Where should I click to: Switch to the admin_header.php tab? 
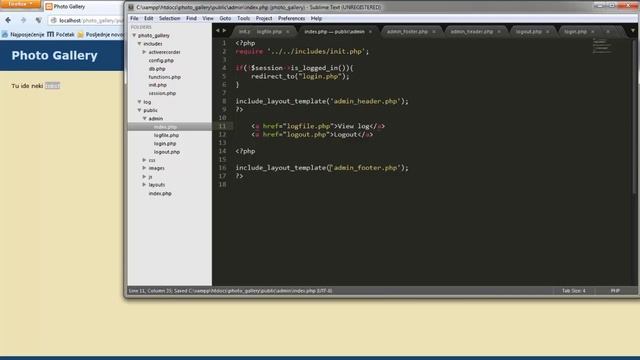(472, 31)
